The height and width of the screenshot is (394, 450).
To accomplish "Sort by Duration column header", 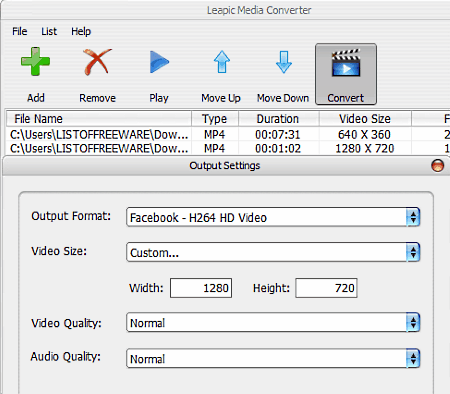I will [x=278, y=119].
